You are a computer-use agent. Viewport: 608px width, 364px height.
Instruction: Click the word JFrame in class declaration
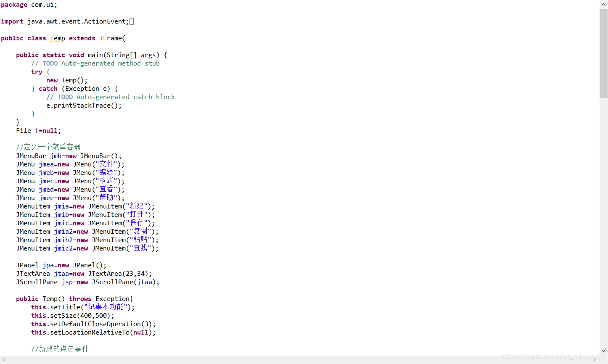point(111,38)
